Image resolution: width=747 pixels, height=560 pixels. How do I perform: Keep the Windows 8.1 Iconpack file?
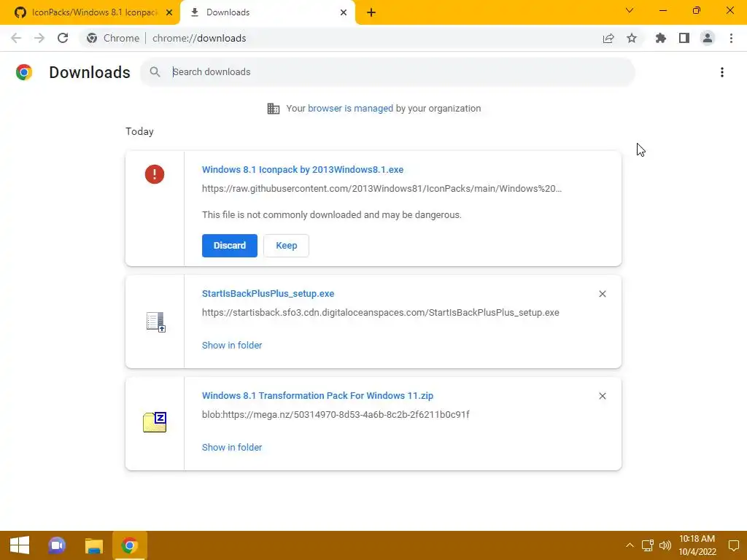click(x=286, y=246)
